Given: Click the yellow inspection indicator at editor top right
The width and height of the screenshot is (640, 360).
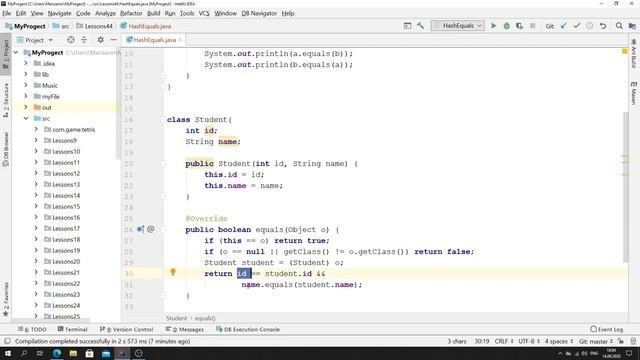Looking at the screenshot, I should [x=624, y=51].
